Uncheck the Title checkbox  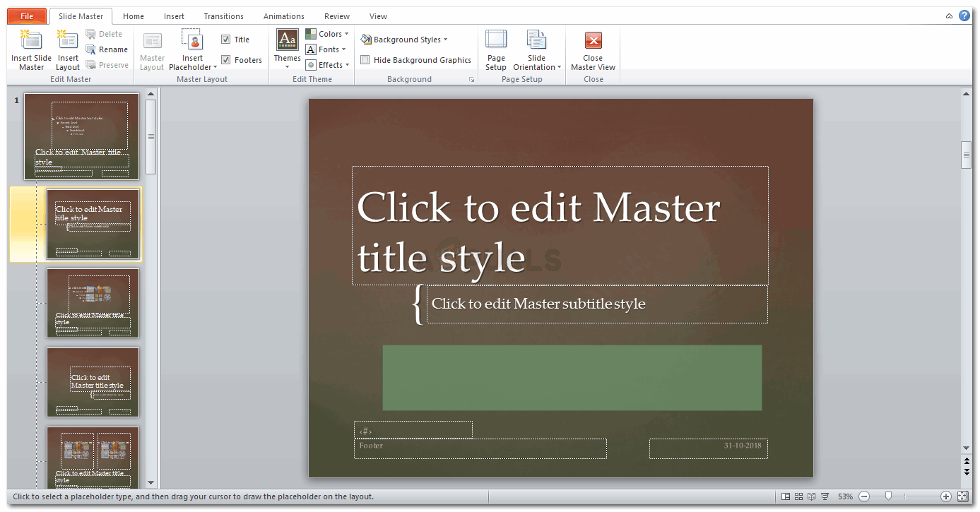coord(226,40)
